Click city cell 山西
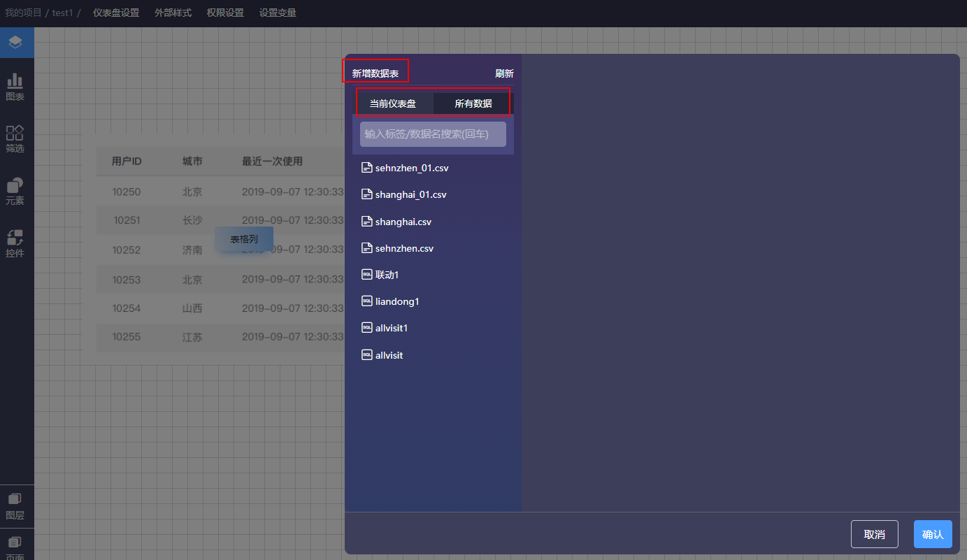 point(192,308)
